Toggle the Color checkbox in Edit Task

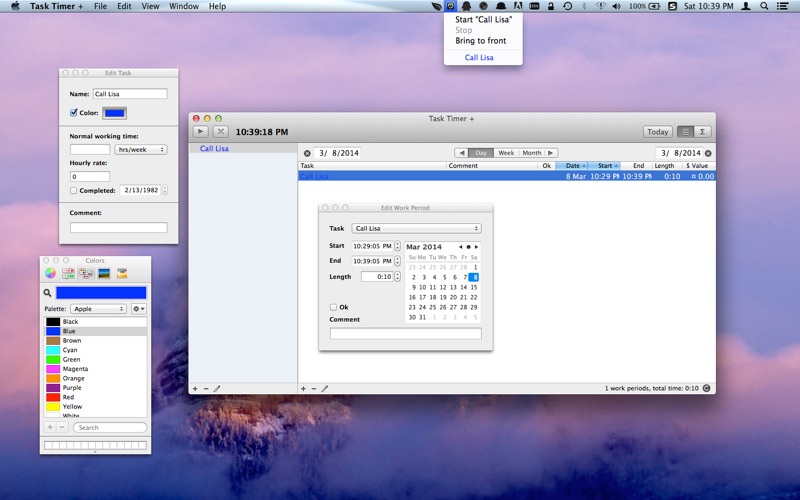73,113
